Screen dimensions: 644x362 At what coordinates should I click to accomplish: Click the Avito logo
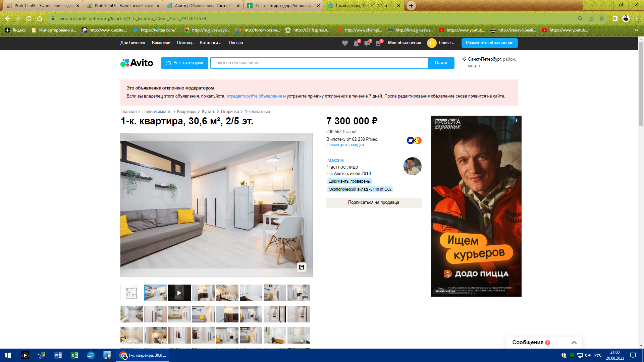137,63
